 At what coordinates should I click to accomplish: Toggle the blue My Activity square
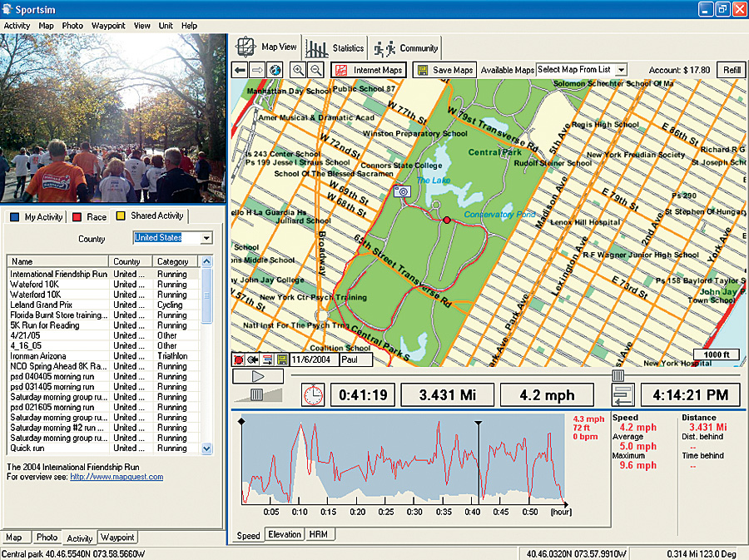[x=15, y=216]
